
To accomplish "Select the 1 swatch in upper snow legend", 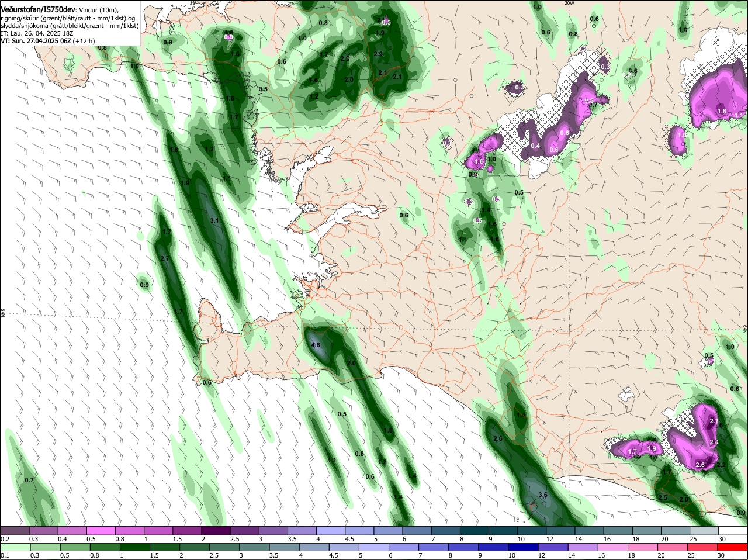I will 158,530.
